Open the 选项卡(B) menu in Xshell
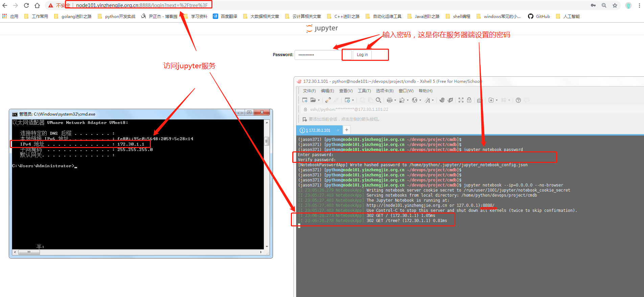 coord(385,91)
